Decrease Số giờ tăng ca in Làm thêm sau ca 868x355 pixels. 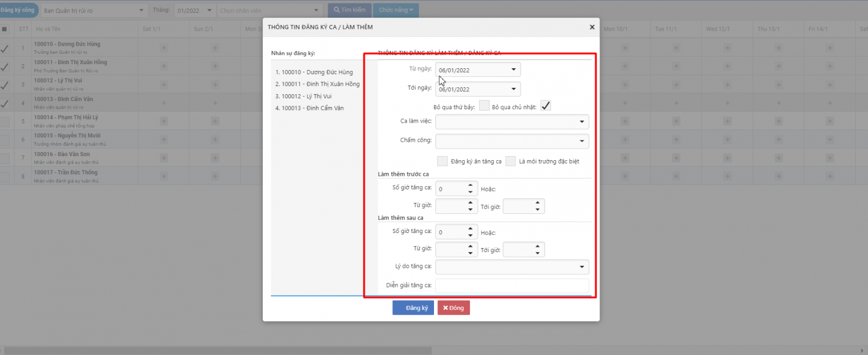(x=470, y=235)
